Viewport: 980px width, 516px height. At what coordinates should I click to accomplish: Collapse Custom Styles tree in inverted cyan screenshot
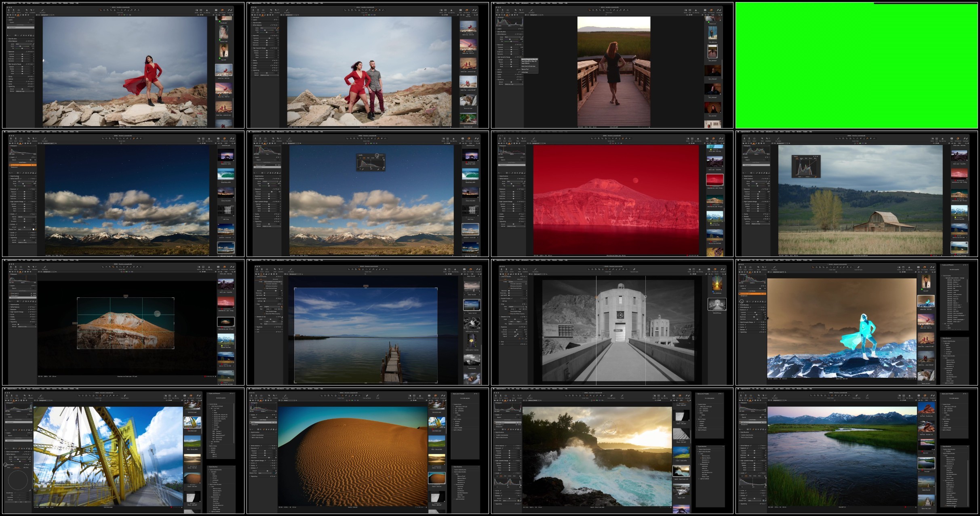[942, 276]
